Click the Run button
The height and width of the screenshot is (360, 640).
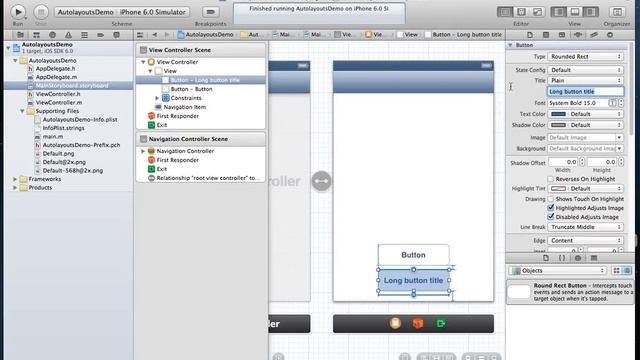18,12
